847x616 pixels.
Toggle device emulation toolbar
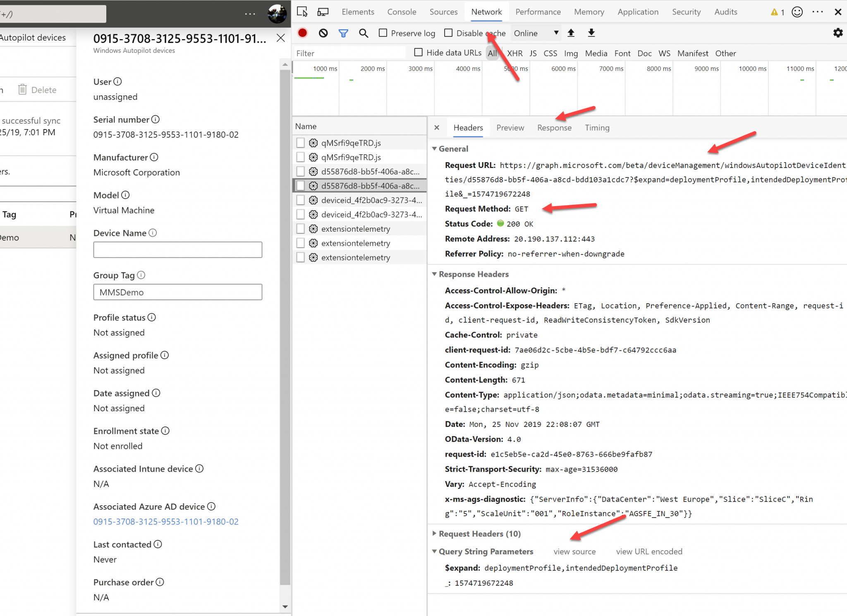[x=323, y=12]
